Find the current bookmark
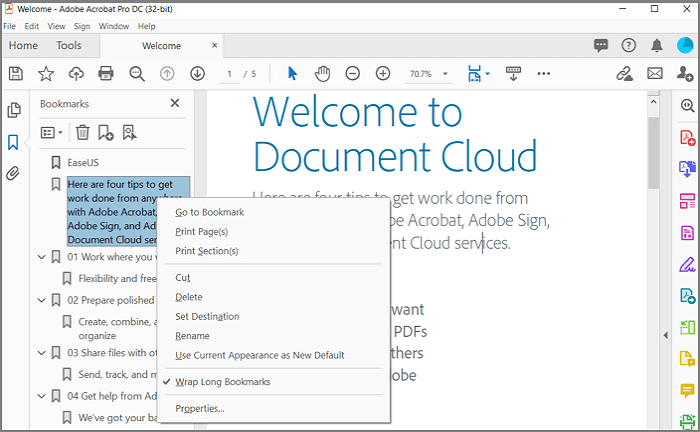700x432 pixels. tap(129, 133)
